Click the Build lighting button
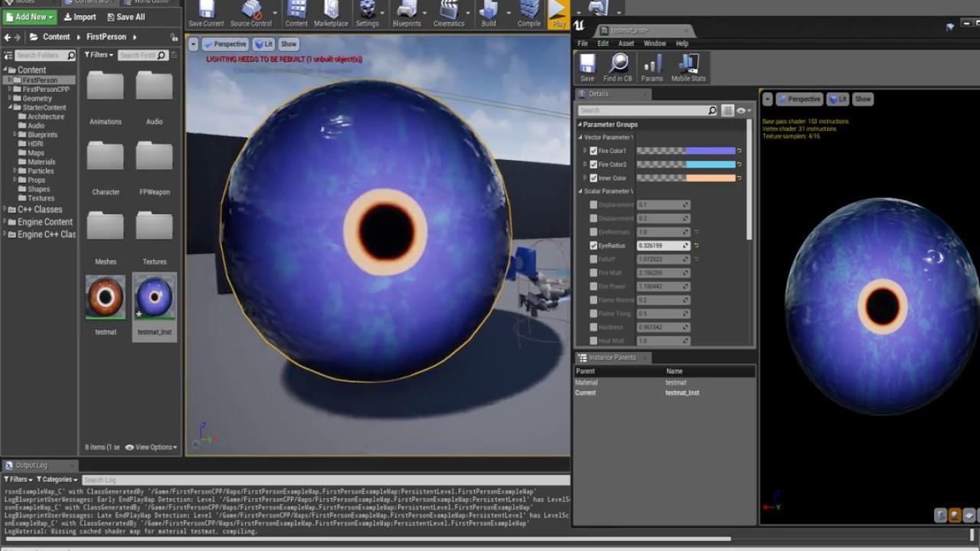 click(488, 14)
